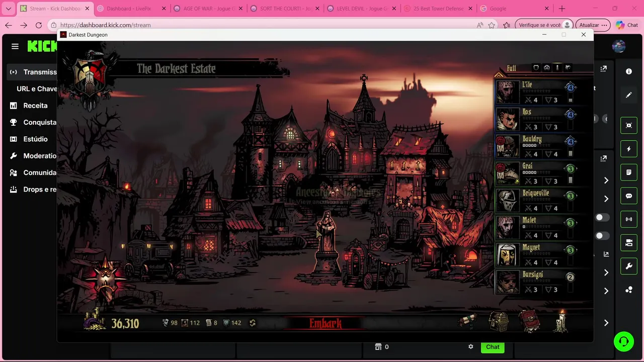The image size is (644, 362).
Task: Open the red journal book icon
Action: click(530, 322)
